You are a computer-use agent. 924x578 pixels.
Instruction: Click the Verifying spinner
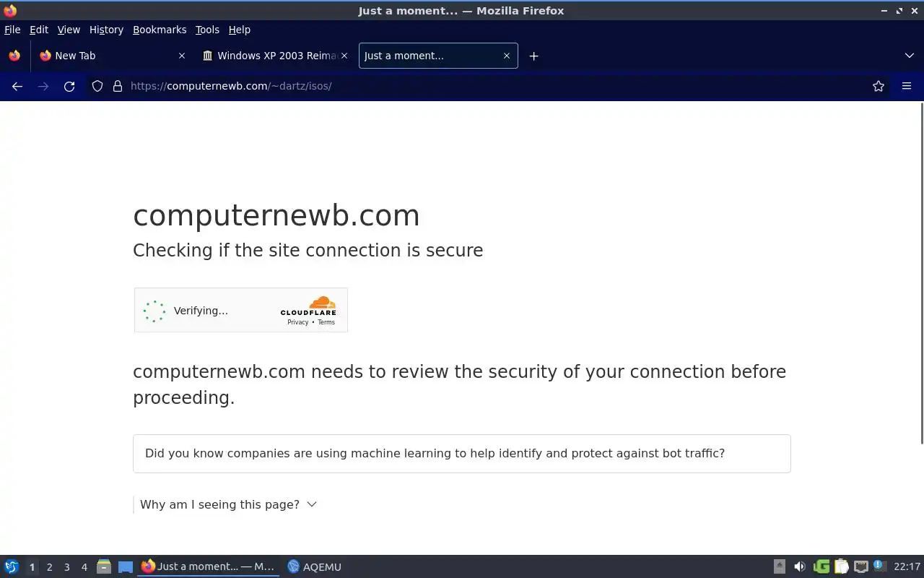[154, 311]
